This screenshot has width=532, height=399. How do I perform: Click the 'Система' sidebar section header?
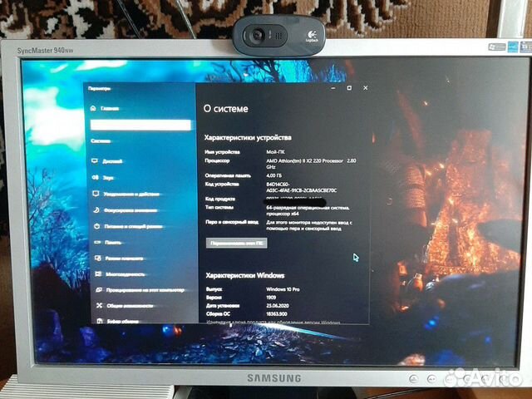[101, 140]
